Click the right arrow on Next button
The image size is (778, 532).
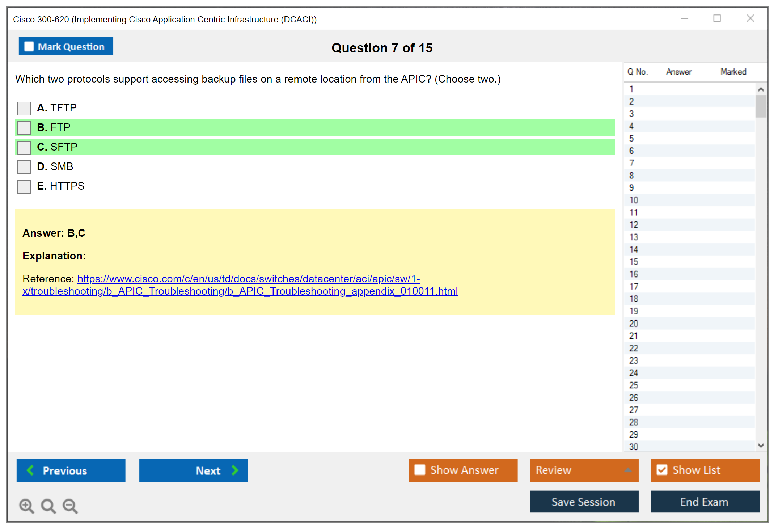[235, 470]
